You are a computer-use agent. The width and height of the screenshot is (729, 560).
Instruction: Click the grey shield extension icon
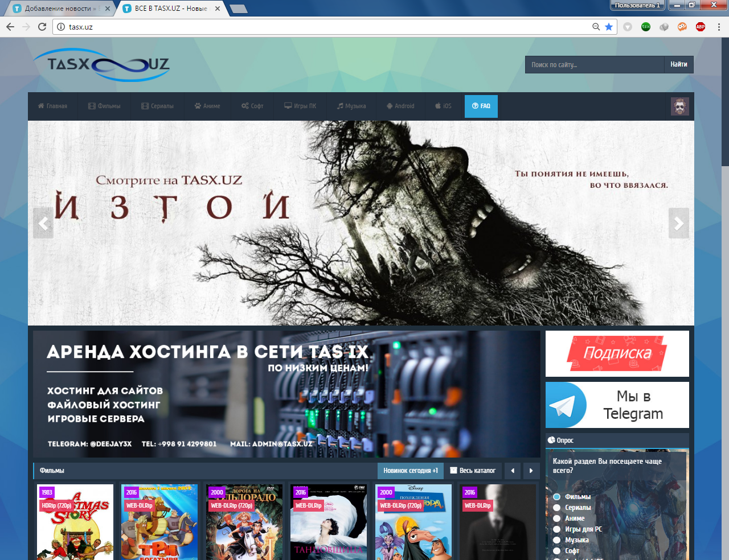click(628, 27)
